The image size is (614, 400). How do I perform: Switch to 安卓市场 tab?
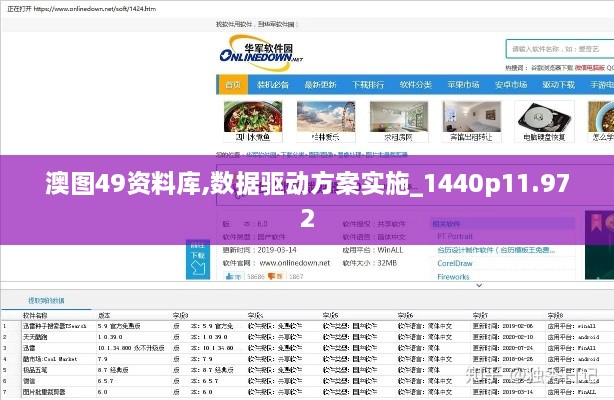(510, 85)
